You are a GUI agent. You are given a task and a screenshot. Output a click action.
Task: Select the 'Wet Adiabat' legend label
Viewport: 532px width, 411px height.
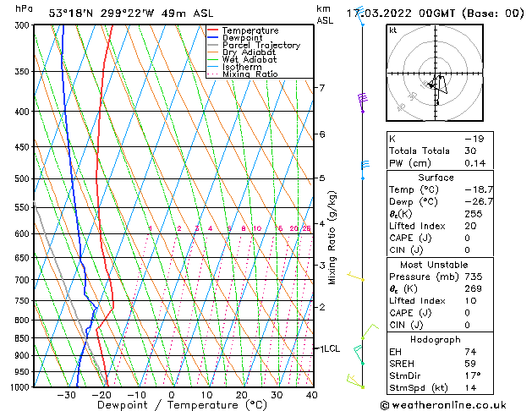[x=250, y=59]
